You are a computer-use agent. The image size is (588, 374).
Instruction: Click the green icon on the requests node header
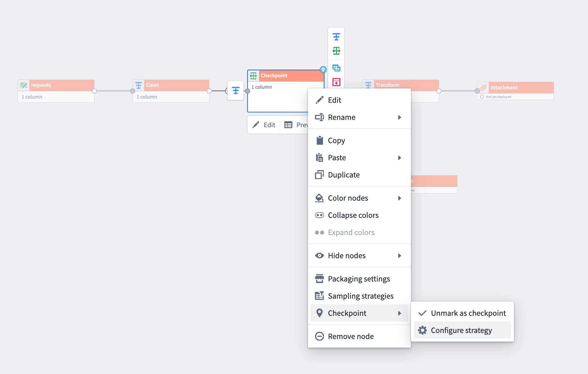click(24, 85)
